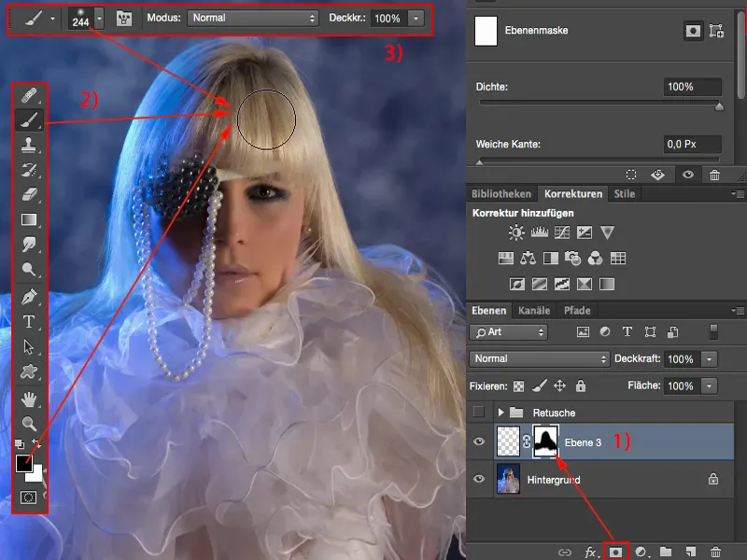Click the black foreground color swatch
Screen dimensions: 747x560
pos(22,464)
